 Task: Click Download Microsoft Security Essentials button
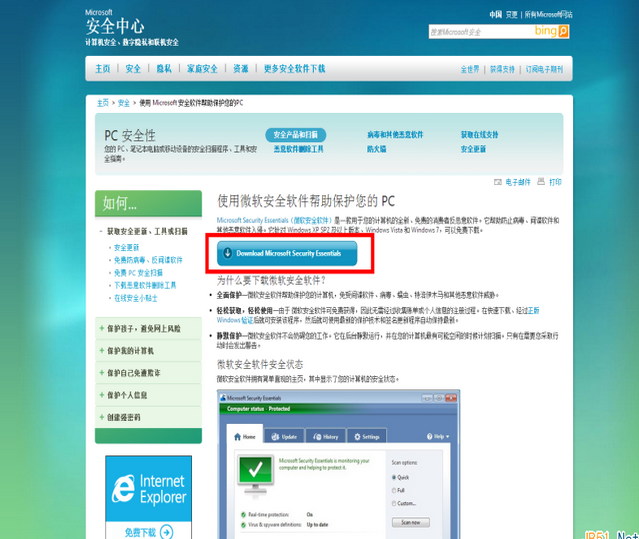287,253
